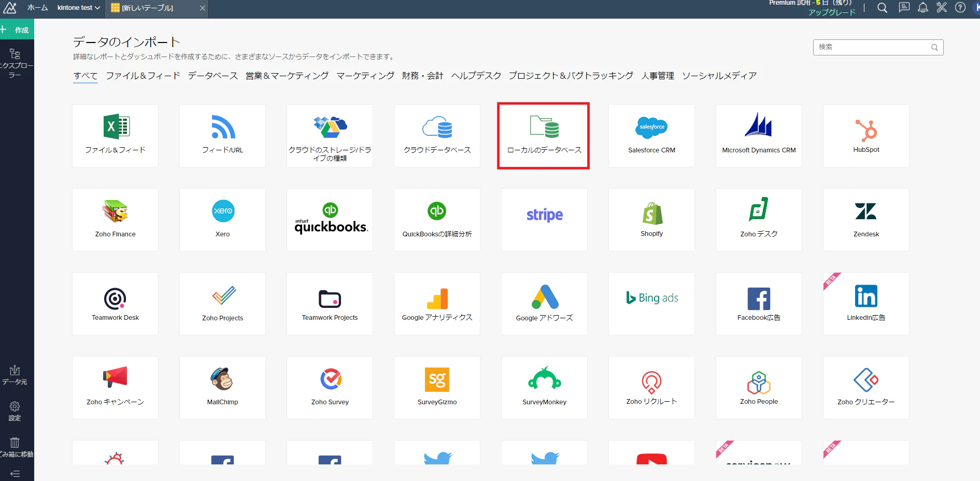This screenshot has width=980, height=481.
Task: Collapse the left sidebar panel
Action: tap(15, 474)
